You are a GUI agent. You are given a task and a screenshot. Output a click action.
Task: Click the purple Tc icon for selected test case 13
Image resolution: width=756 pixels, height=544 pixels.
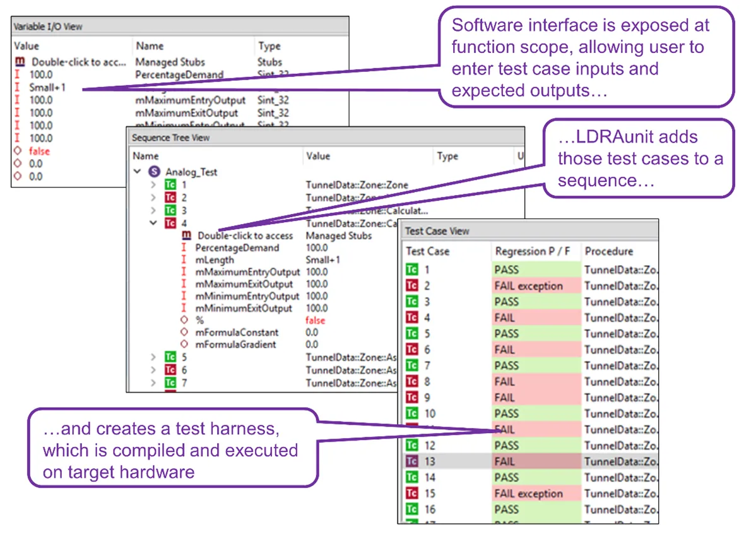pos(411,461)
